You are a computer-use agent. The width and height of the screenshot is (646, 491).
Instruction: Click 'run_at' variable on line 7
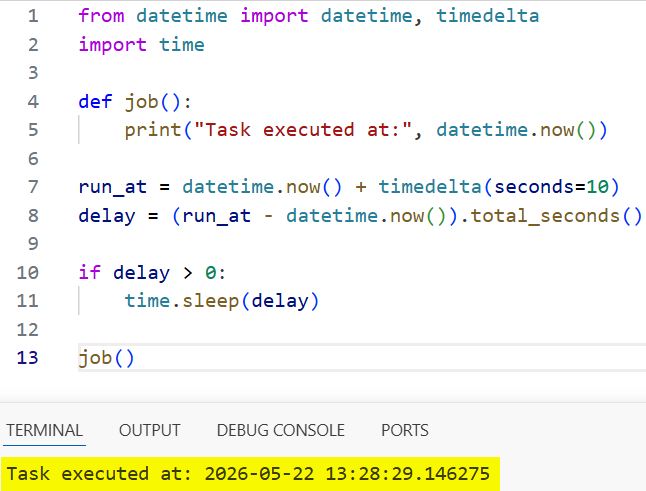pos(112,187)
